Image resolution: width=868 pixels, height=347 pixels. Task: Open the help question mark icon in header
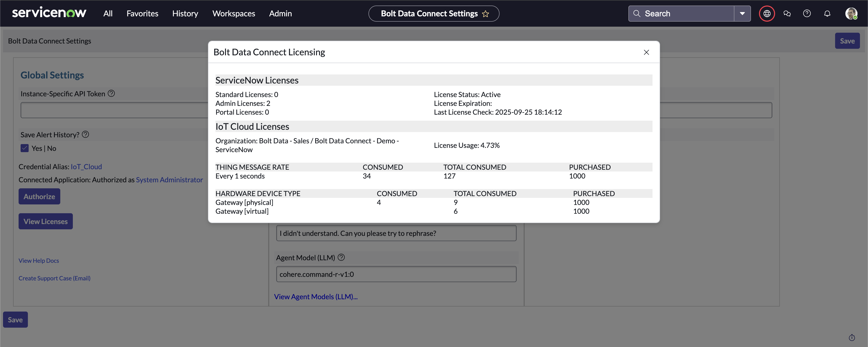coord(807,14)
